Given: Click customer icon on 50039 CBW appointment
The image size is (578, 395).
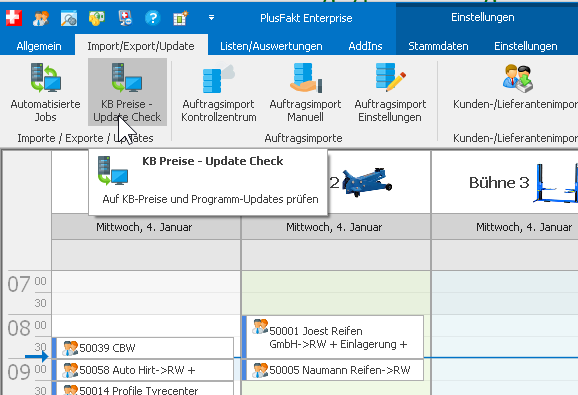Looking at the screenshot, I should (70, 348).
